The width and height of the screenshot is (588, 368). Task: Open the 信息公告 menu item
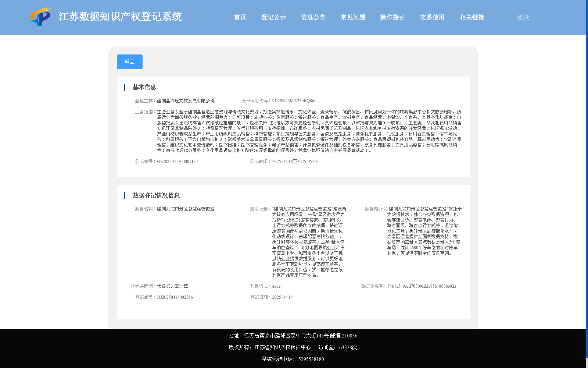(313, 17)
